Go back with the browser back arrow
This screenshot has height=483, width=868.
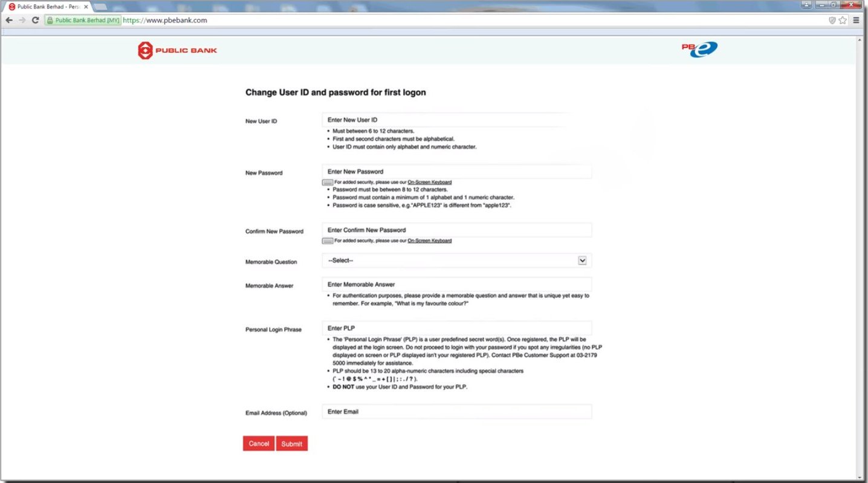(9, 20)
